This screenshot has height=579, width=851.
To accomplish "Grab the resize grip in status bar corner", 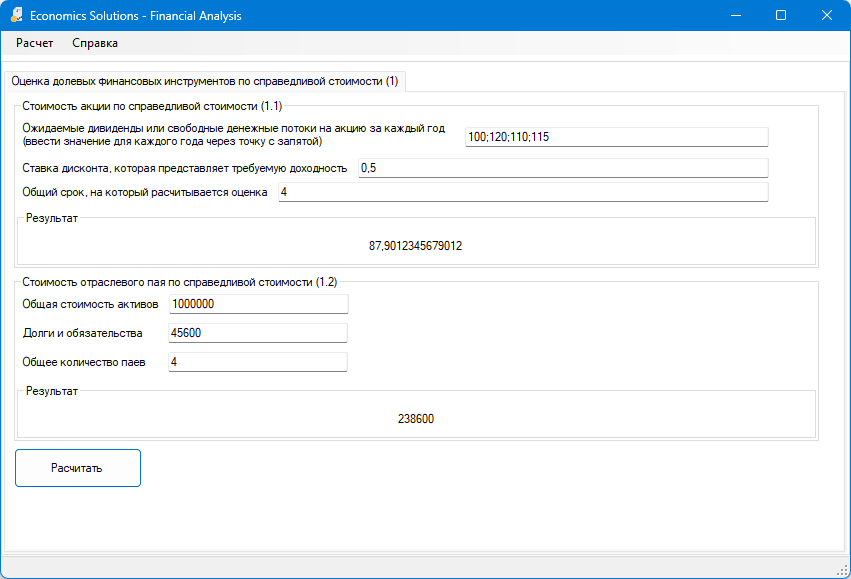I will [841, 569].
